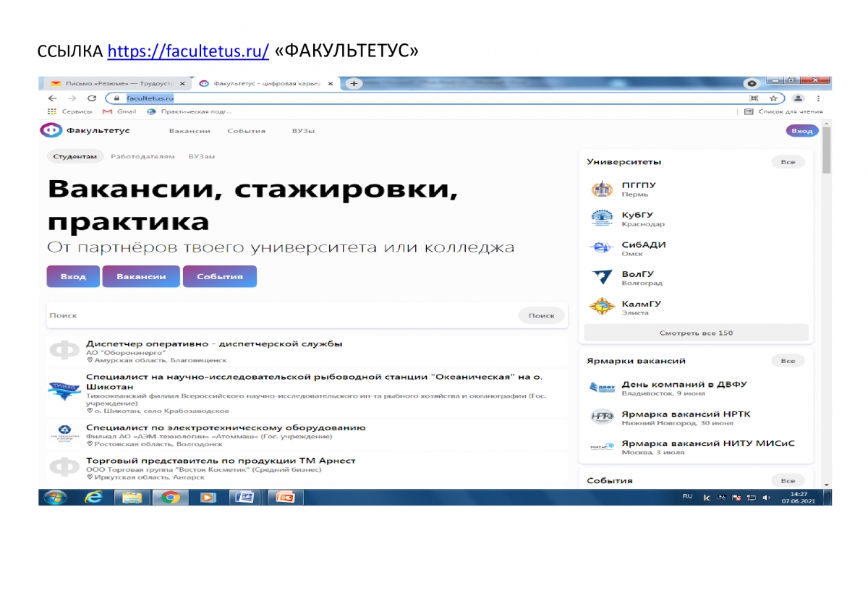
Task: Select the Работодателям tab
Action: tap(142, 156)
